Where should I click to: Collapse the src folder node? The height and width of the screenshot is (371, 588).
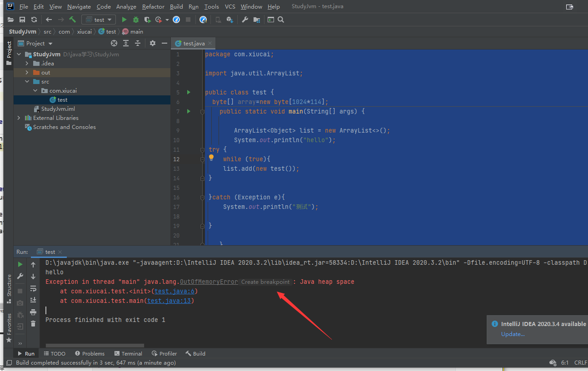coord(27,81)
